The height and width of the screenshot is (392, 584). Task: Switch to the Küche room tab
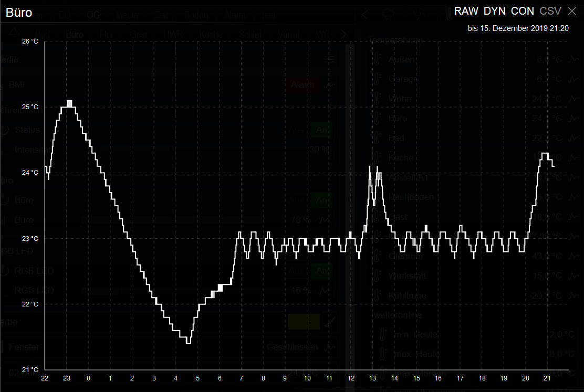tap(211, 35)
